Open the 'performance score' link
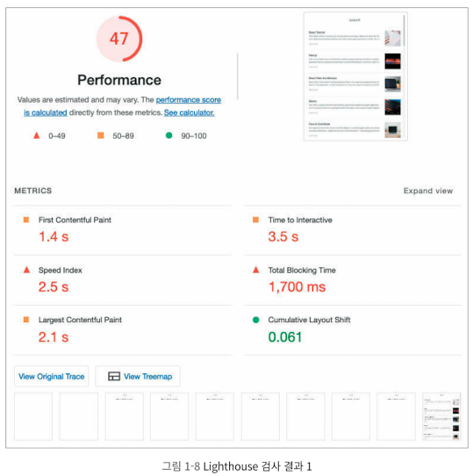Screen dimensions: 473x476 (x=189, y=100)
